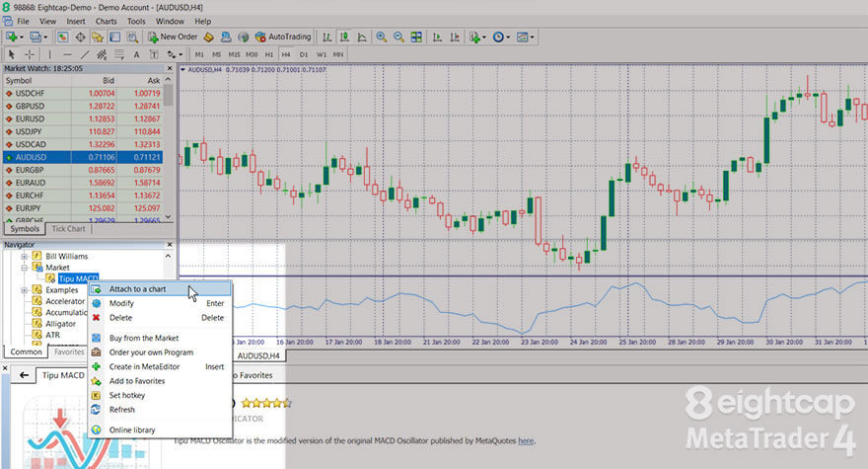Viewport: 868px width, 469px height.
Task: Select the Crosshair tool
Action: point(30,54)
